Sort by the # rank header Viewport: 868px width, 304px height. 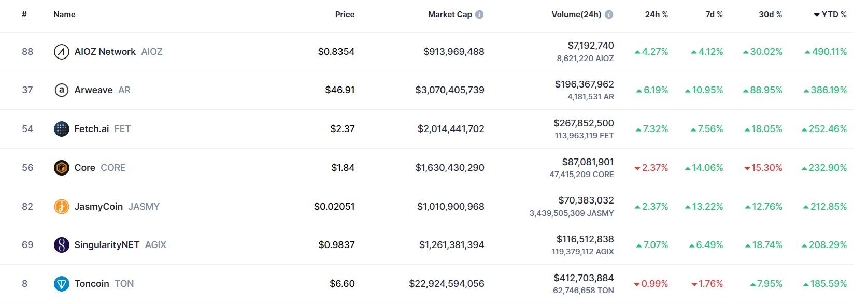click(x=24, y=15)
